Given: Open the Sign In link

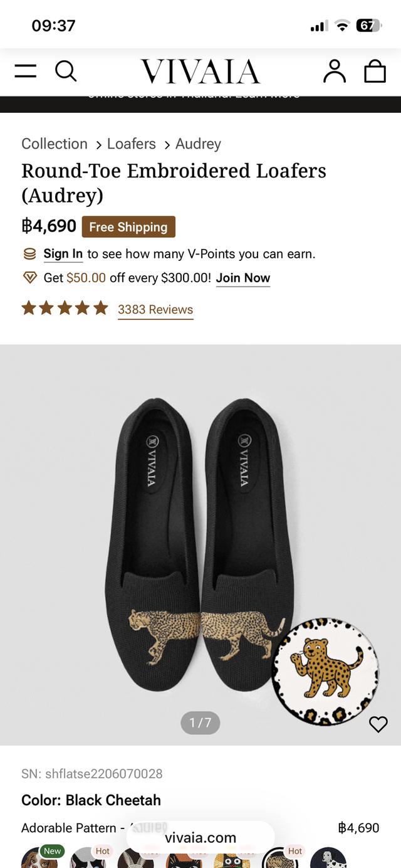Looking at the screenshot, I should click(x=63, y=253).
